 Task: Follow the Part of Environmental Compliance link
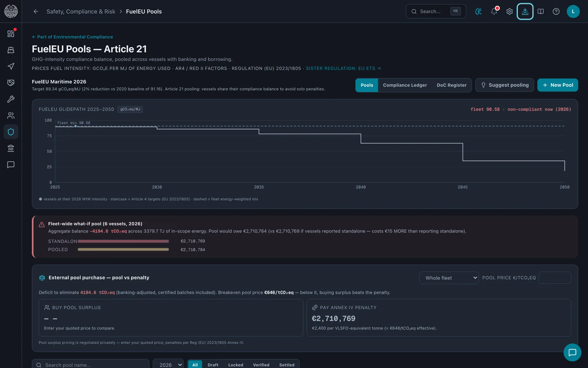click(x=72, y=37)
